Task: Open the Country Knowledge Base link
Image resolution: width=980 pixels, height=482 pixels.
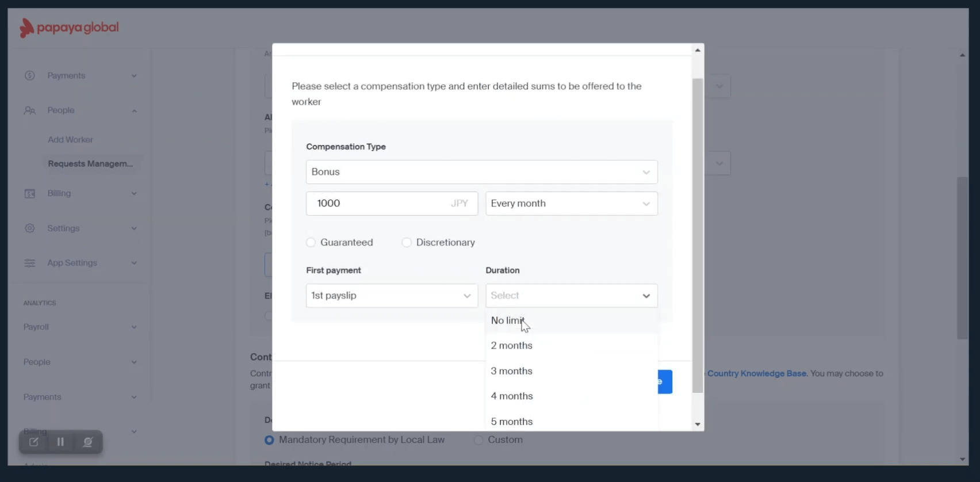Action: tap(757, 373)
